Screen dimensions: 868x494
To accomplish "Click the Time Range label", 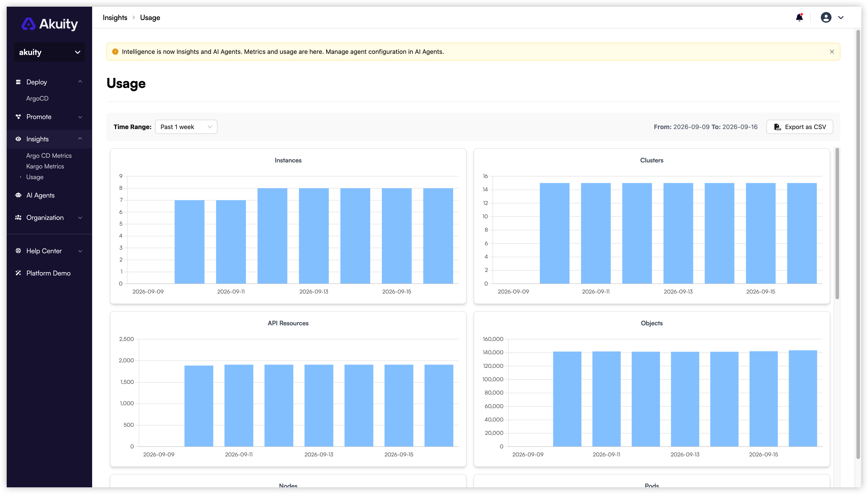I will 132,127.
